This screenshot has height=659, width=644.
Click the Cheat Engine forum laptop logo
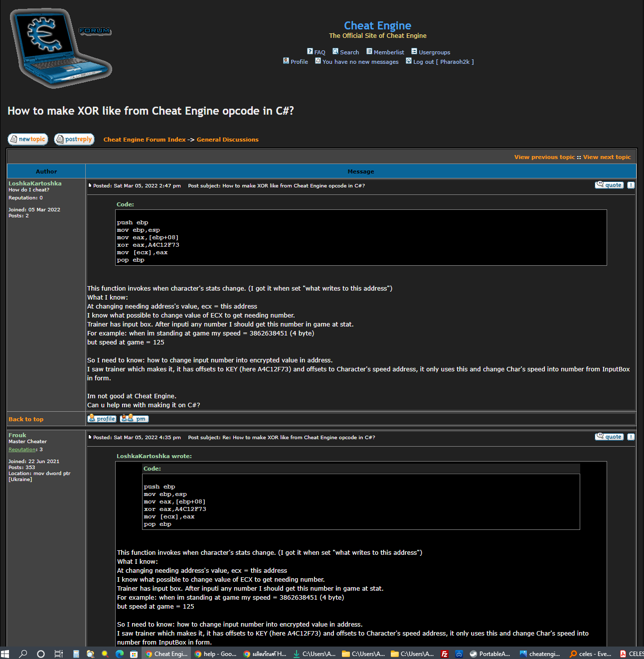pyautogui.click(x=61, y=48)
